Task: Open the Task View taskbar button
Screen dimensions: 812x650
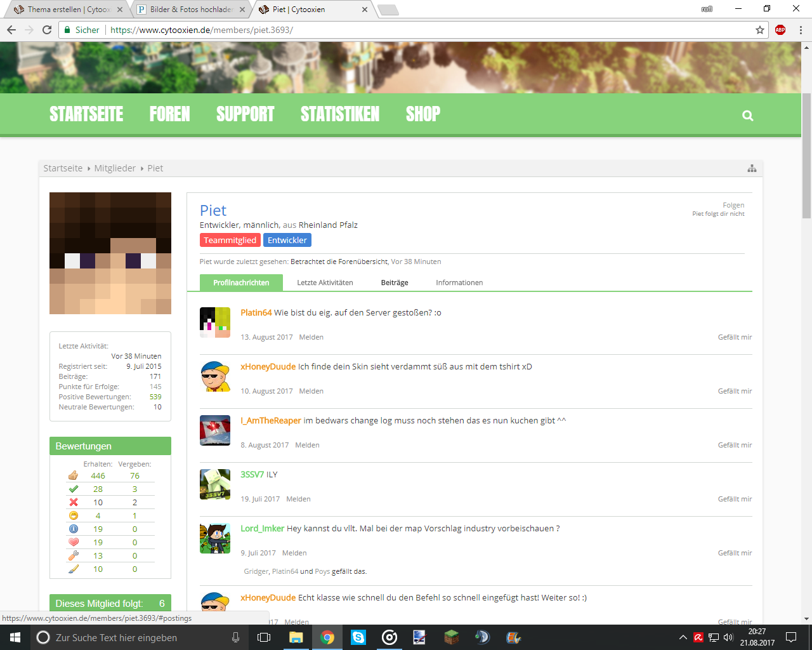Action: pyautogui.click(x=264, y=637)
